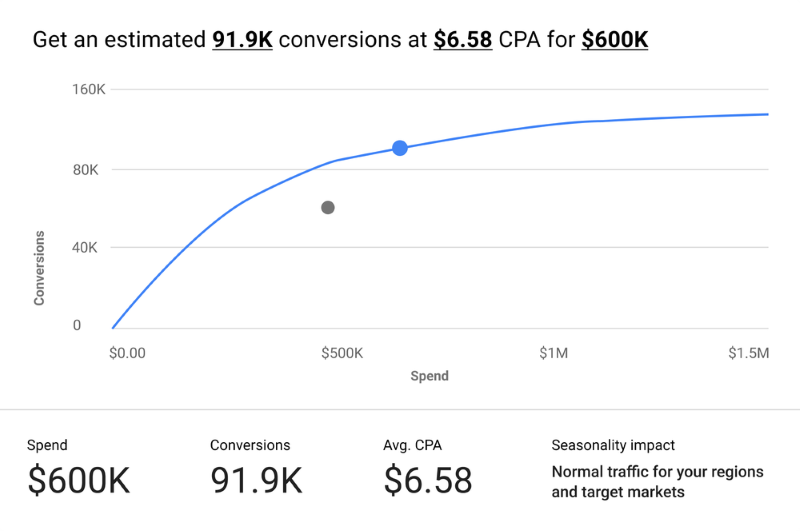Click the blue forecast point on the curve
Viewport: 800px width, 531px height.
click(x=400, y=148)
